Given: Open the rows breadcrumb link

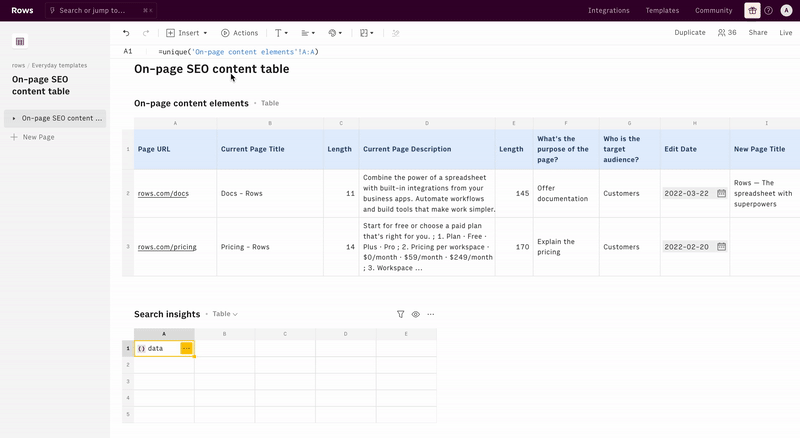Looking at the screenshot, I should click(x=18, y=65).
